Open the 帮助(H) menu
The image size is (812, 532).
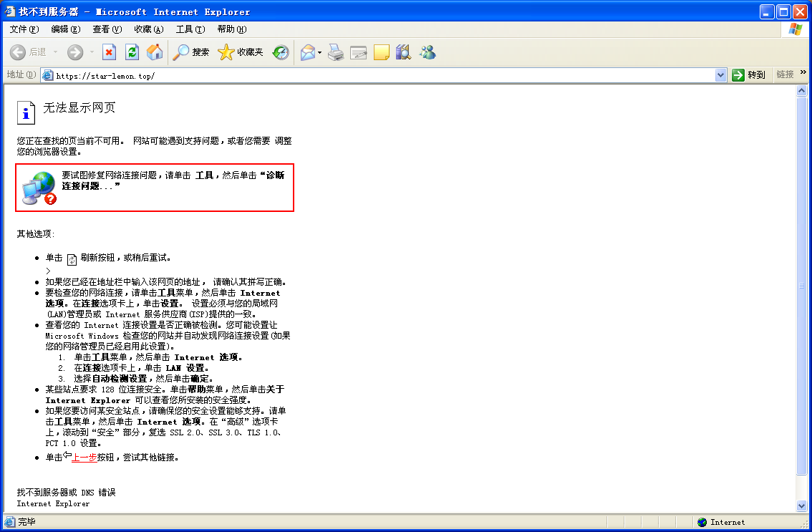pyautogui.click(x=232, y=29)
